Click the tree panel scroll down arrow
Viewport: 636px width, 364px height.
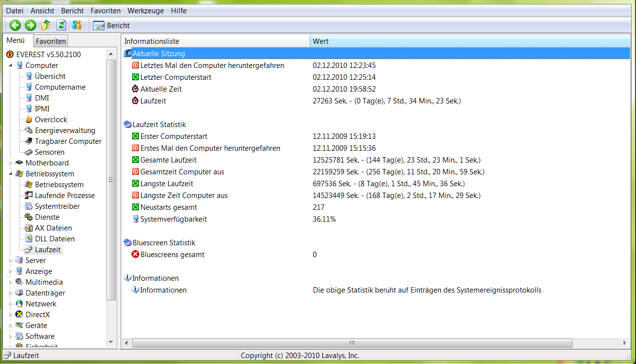pos(112,342)
